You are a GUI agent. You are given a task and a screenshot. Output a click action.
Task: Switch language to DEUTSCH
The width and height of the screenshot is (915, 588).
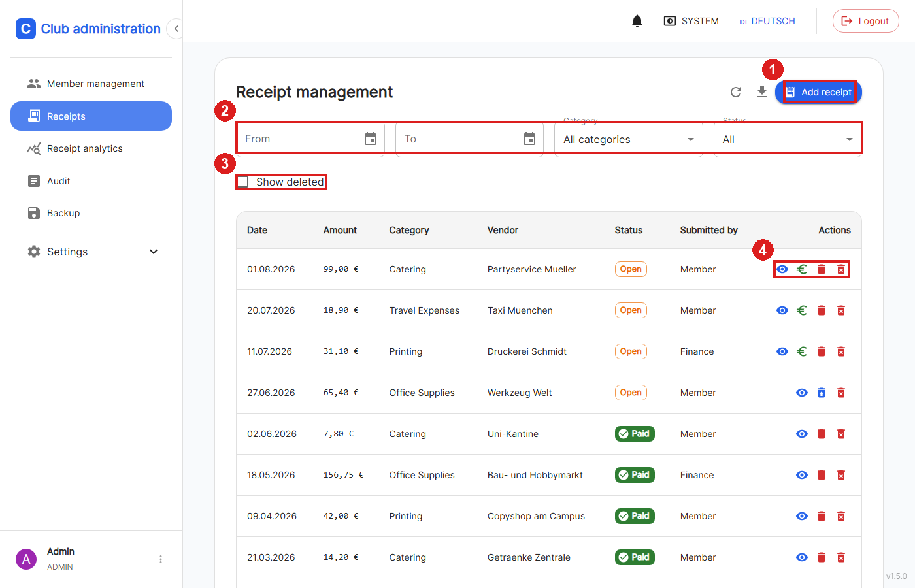(767, 21)
